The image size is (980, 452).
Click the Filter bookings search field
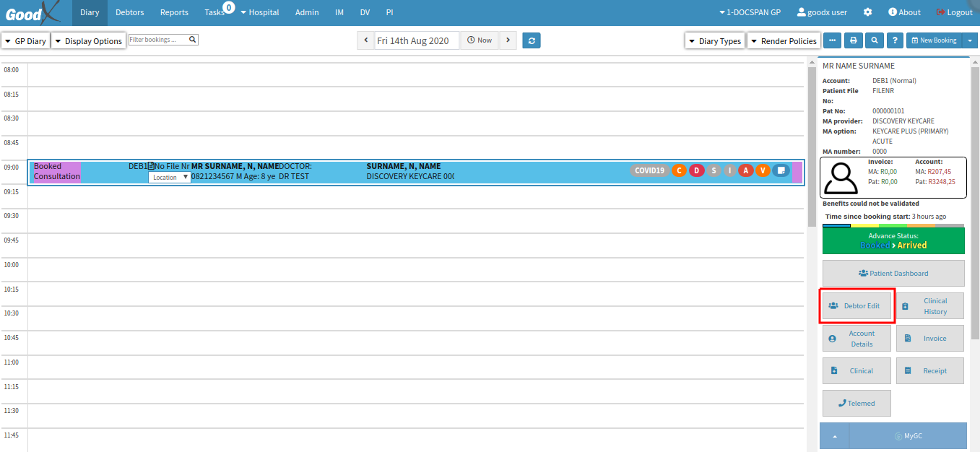coord(159,40)
